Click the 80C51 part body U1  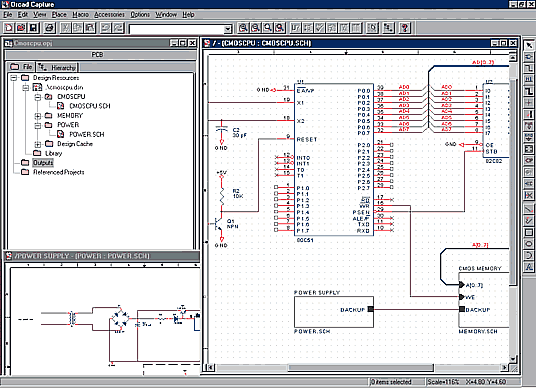[x=334, y=160]
